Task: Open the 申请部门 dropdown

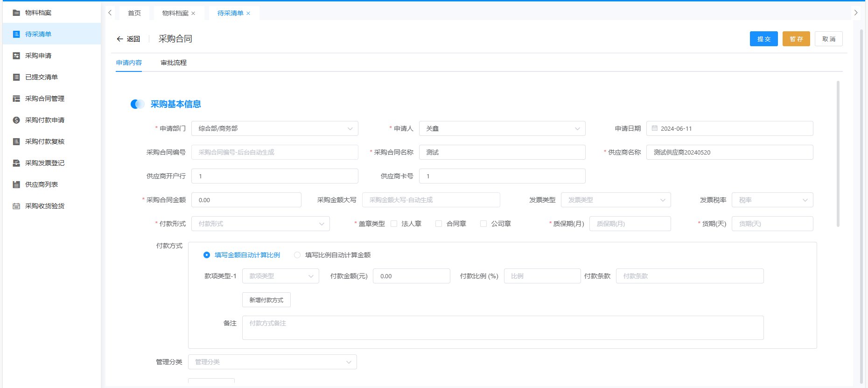Action: (274, 128)
